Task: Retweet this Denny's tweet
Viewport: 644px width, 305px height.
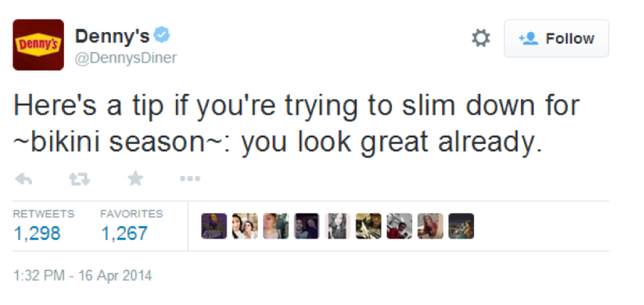Action: (79, 179)
